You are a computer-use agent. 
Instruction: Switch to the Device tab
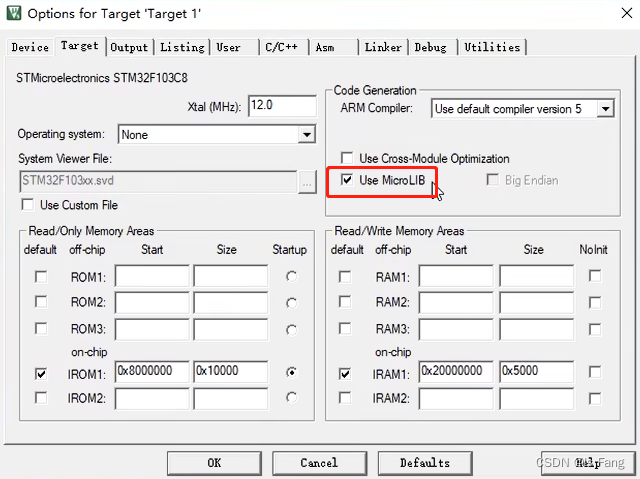(x=30, y=47)
